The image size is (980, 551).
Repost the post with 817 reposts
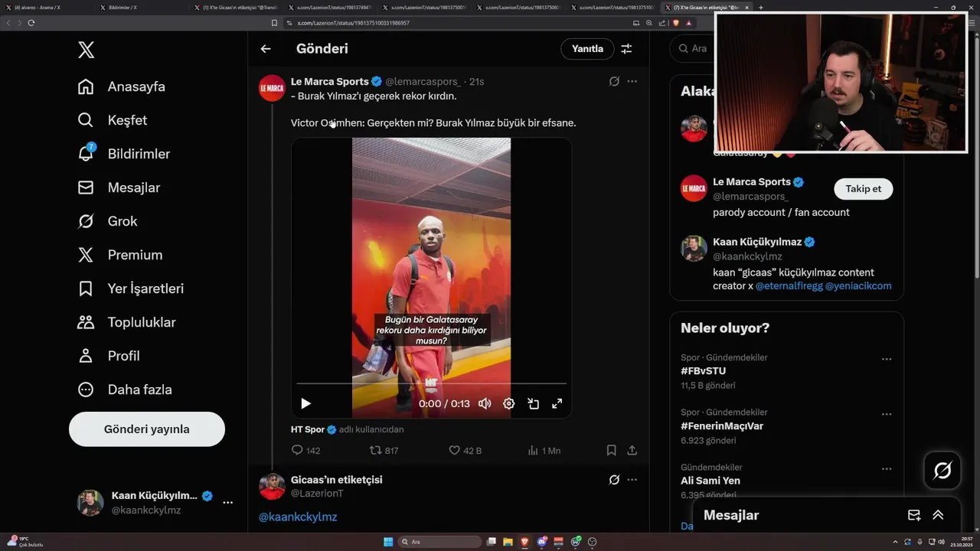(384, 451)
